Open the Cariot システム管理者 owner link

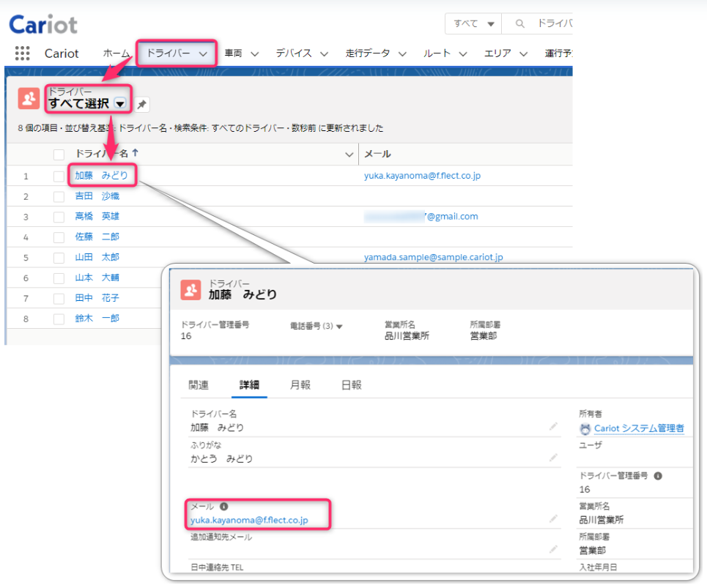point(640,428)
